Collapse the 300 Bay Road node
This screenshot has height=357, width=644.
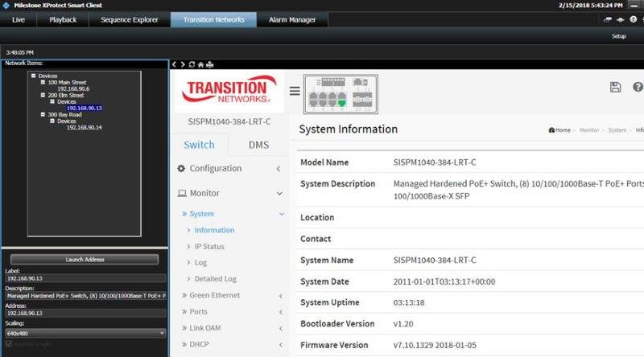click(x=43, y=114)
